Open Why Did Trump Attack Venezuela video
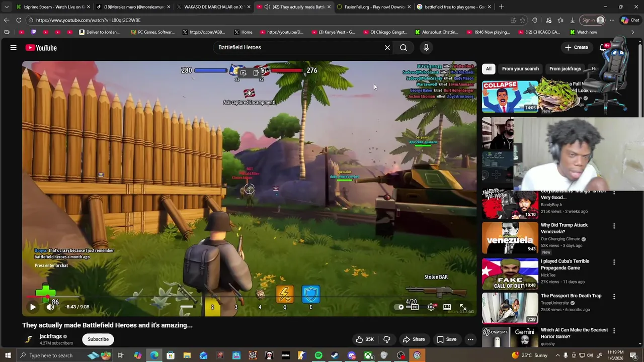The height and width of the screenshot is (362, 644). pos(564,228)
